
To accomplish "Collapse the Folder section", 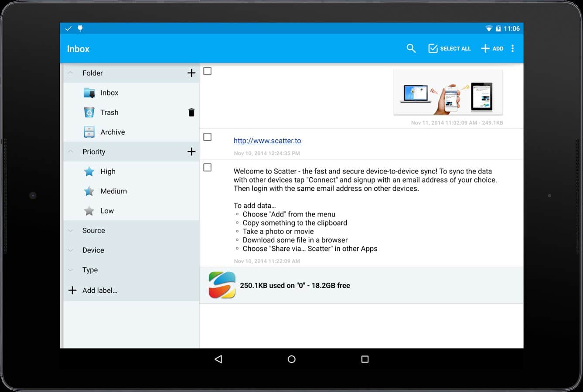I will coord(71,73).
